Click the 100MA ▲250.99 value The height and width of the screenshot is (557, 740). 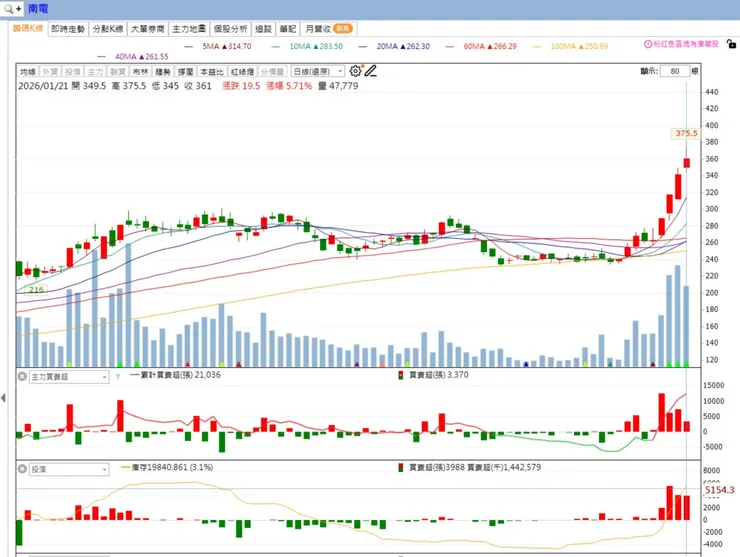(580, 46)
